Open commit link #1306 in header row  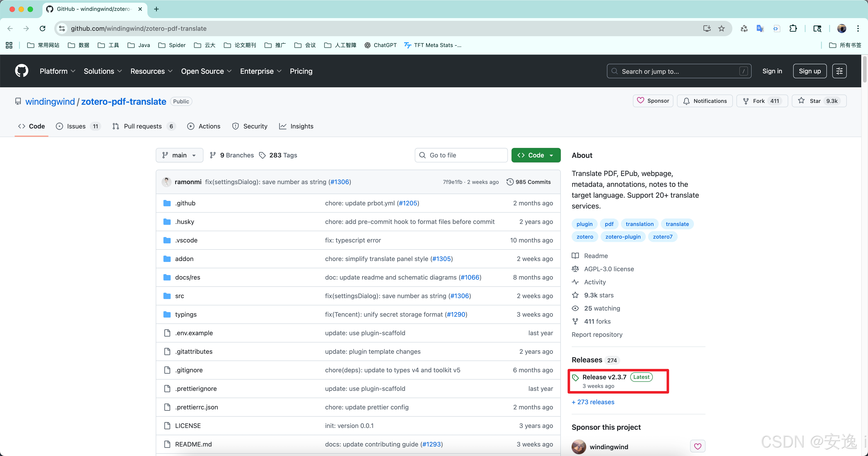tap(340, 182)
